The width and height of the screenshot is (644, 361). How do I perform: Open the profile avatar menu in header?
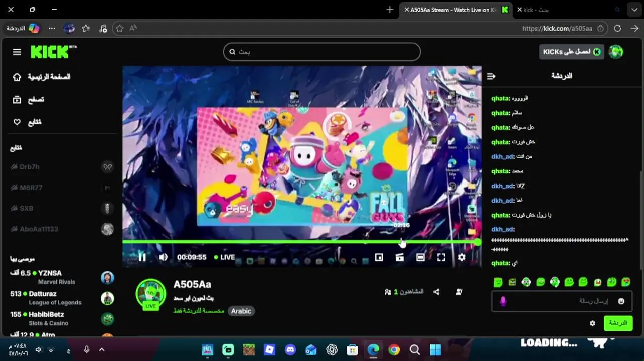[x=616, y=52]
